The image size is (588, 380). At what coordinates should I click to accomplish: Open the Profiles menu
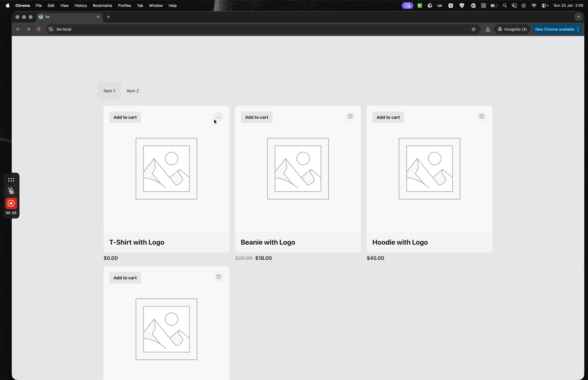tap(124, 5)
